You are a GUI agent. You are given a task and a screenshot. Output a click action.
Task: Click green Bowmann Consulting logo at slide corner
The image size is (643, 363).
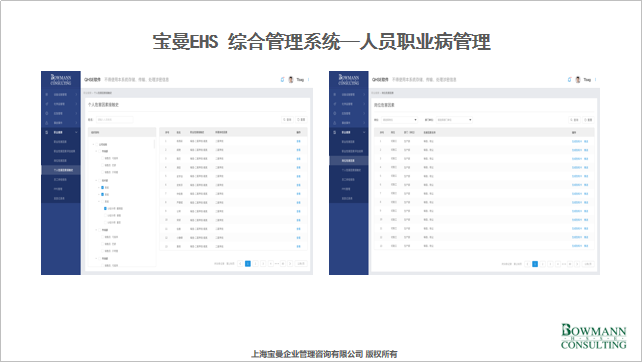pos(593,336)
